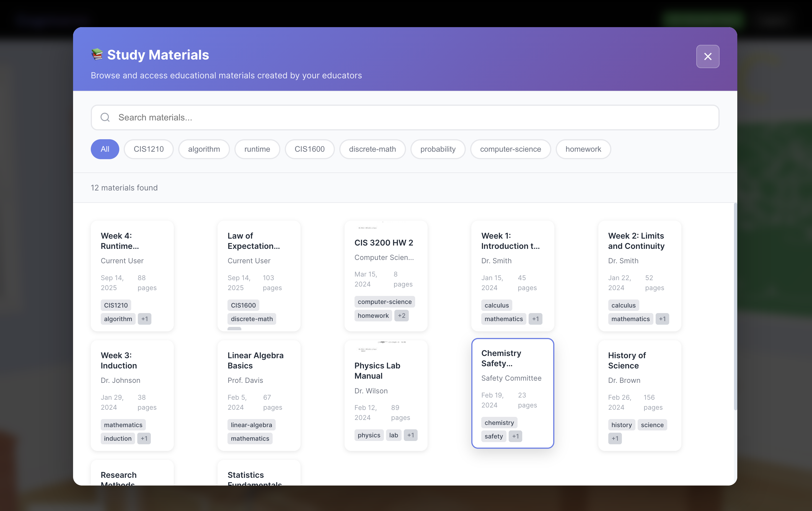Close the Study Materials dialog
Screen dimensions: 812x511
(707, 56)
